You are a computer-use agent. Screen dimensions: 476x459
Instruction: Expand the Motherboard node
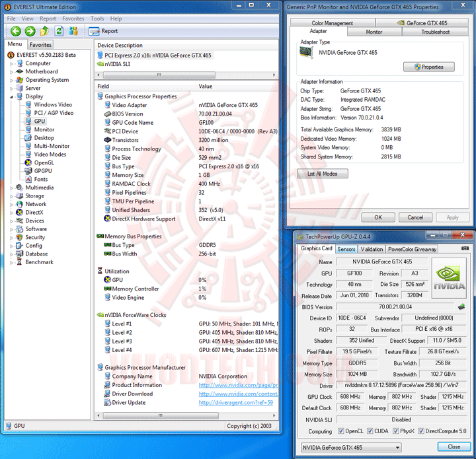click(11, 72)
